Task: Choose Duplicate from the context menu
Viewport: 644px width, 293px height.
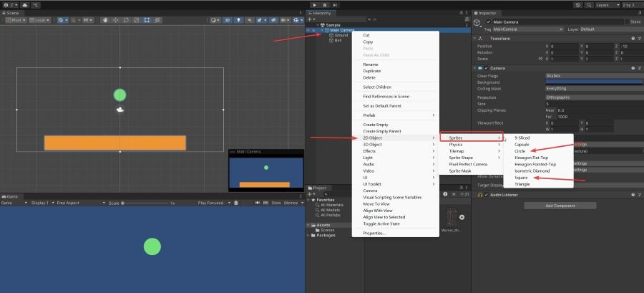Action: click(x=396, y=71)
